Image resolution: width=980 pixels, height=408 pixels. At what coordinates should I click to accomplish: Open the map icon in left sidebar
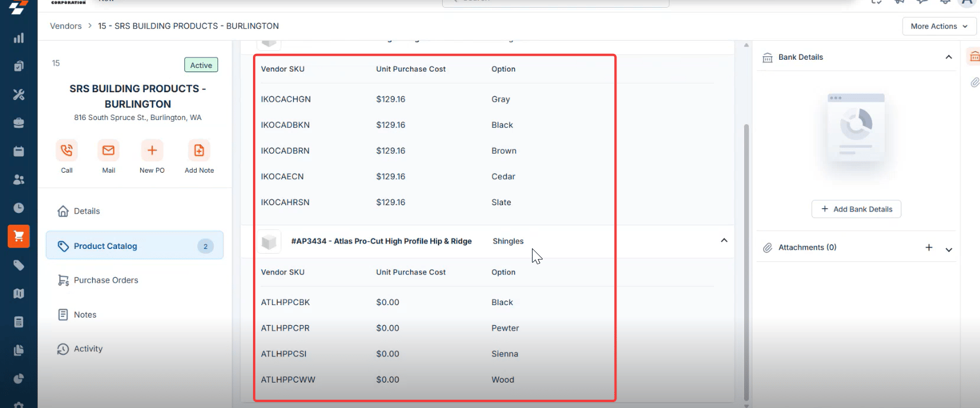point(19,293)
